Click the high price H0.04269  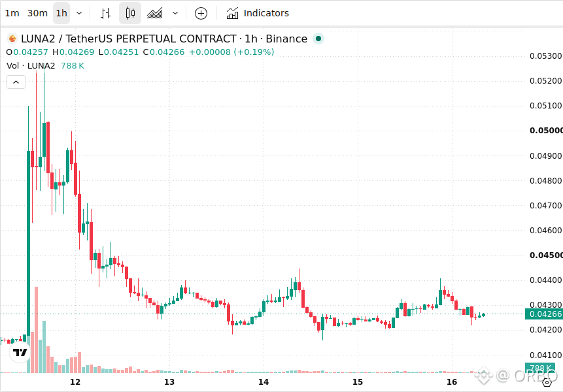pos(73,52)
